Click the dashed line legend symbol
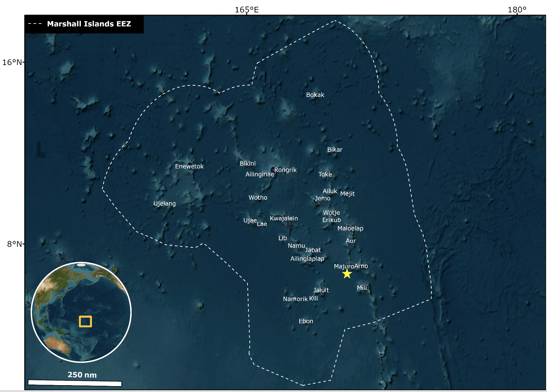Viewport: 547px width, 392px height. point(35,24)
